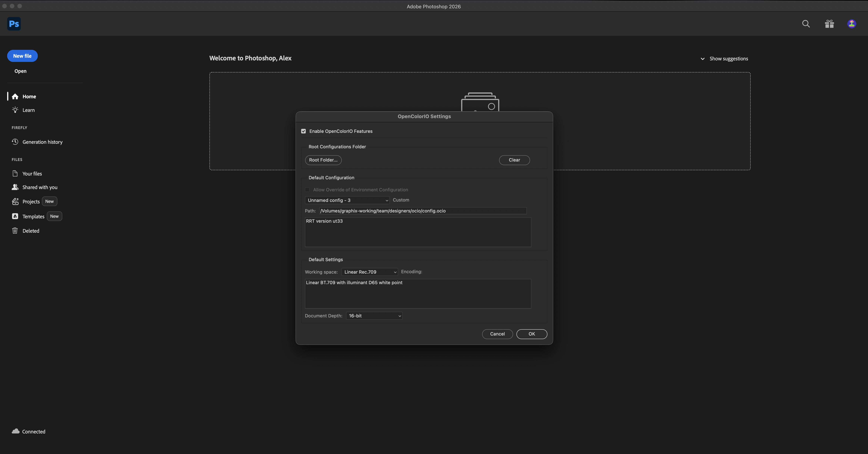Click the Projects label in sidebar
868x454 pixels.
pyautogui.click(x=31, y=202)
